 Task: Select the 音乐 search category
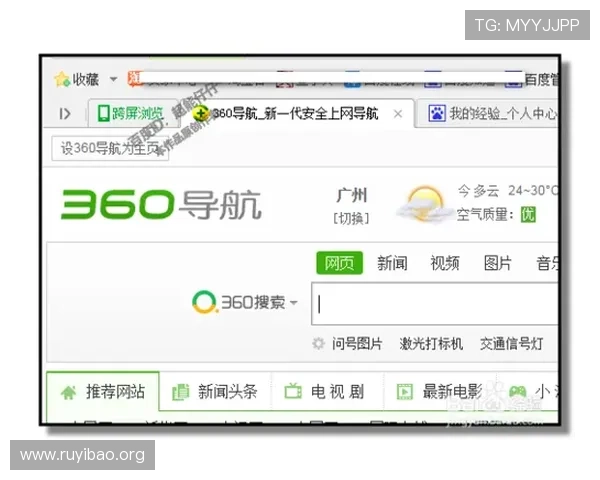(x=547, y=263)
